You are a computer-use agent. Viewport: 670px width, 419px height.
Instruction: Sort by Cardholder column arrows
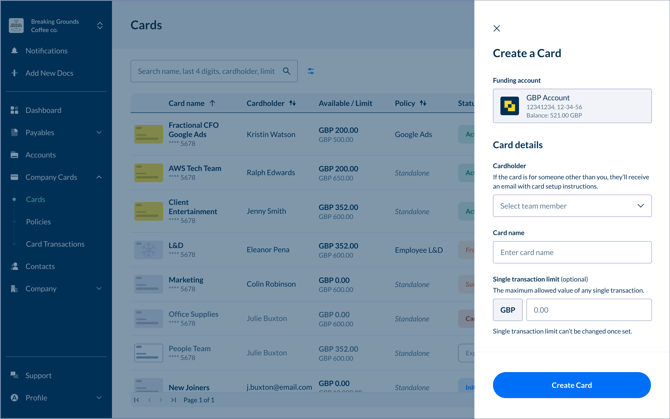tap(292, 103)
